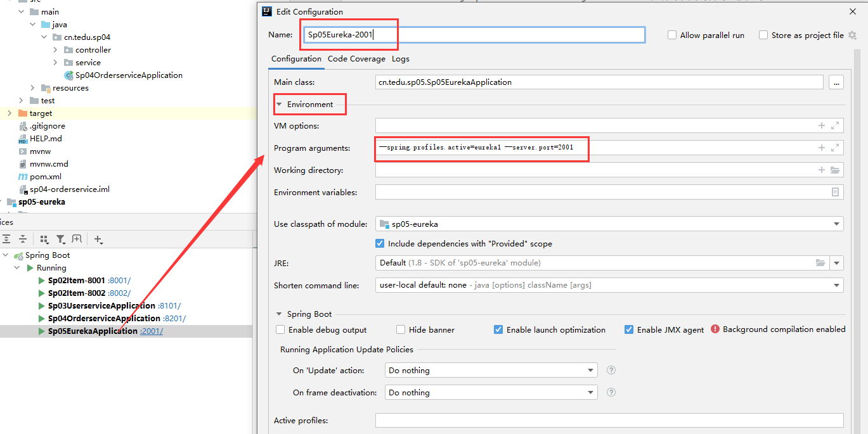
Task: Click Add Service plus icon
Action: coord(98,239)
